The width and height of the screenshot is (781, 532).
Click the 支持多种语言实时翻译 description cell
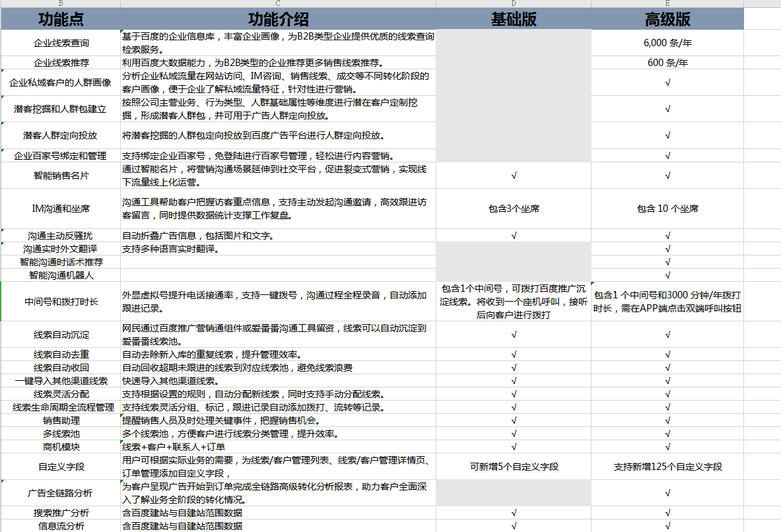[278, 249]
